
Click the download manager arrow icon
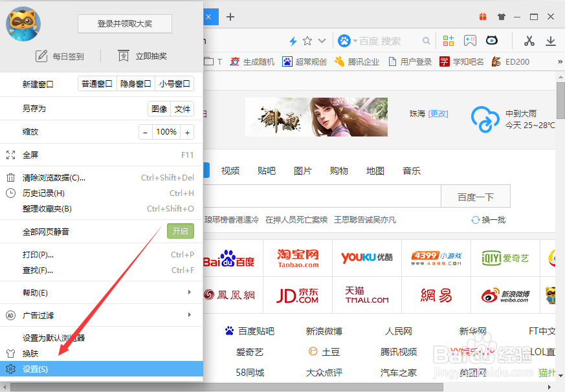pos(552,40)
